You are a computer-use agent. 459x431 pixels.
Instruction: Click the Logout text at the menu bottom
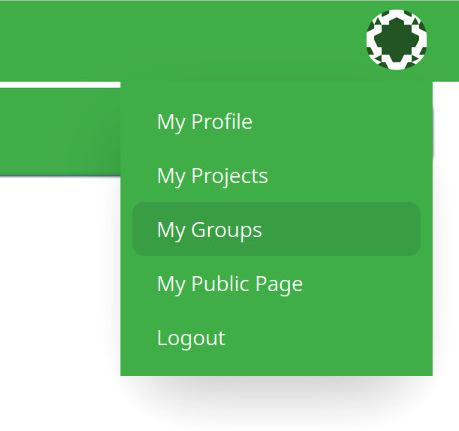point(191,338)
